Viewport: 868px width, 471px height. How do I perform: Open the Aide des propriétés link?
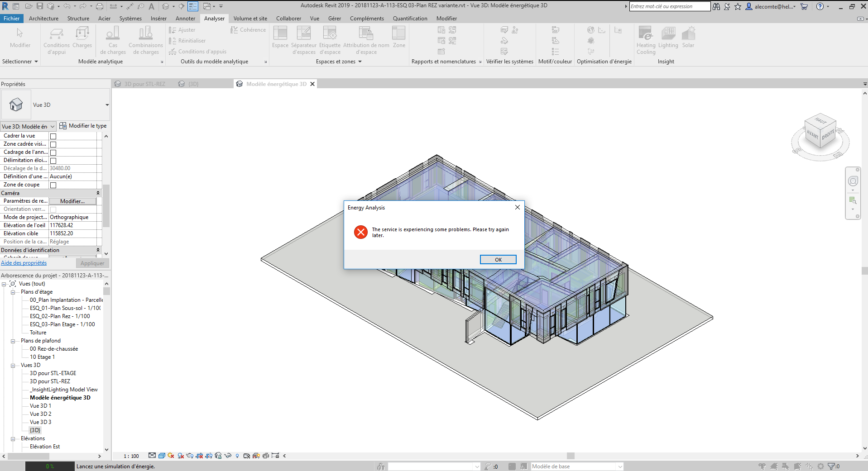(24, 263)
